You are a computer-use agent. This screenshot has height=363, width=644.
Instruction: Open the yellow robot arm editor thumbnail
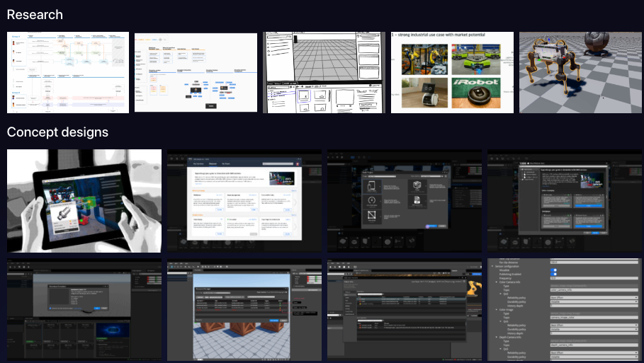(405, 310)
